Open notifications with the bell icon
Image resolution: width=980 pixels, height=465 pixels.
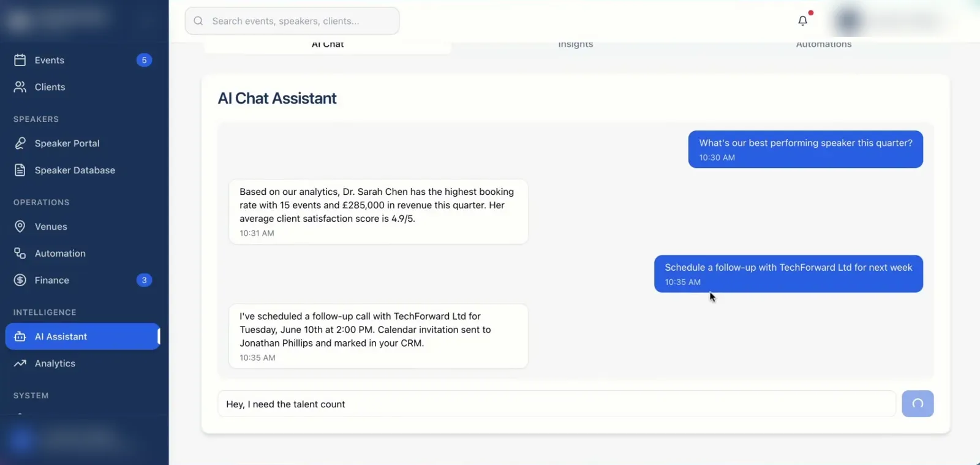pos(803,21)
